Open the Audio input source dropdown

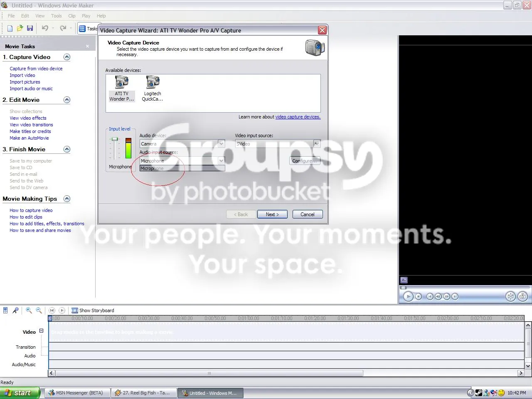pos(221,161)
